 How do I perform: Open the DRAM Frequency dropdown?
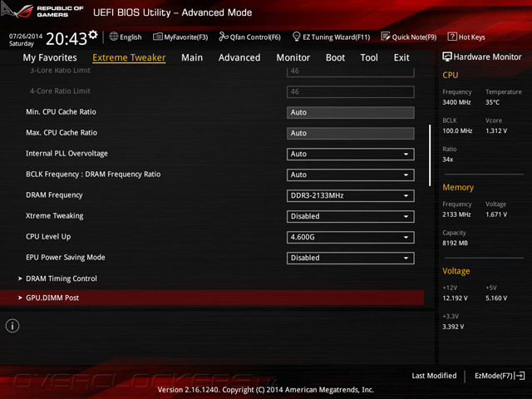pyautogui.click(x=351, y=196)
